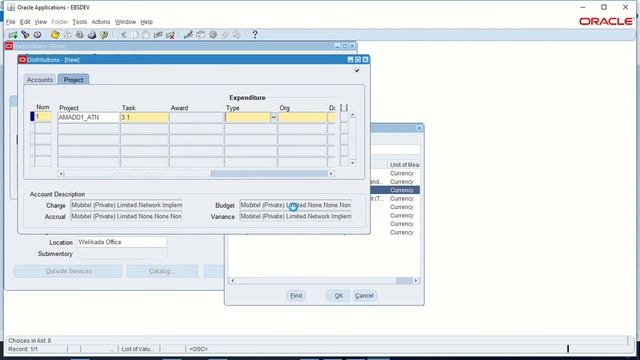Click the Location field showing Welikada Office
This screenshot has width=640, height=360.
(122, 242)
